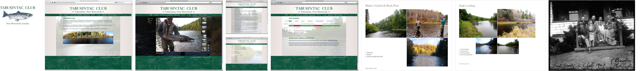Select the SEPTEMBER month tab in the calendar
Screen dimensions: 644x71
tap(319, 21)
